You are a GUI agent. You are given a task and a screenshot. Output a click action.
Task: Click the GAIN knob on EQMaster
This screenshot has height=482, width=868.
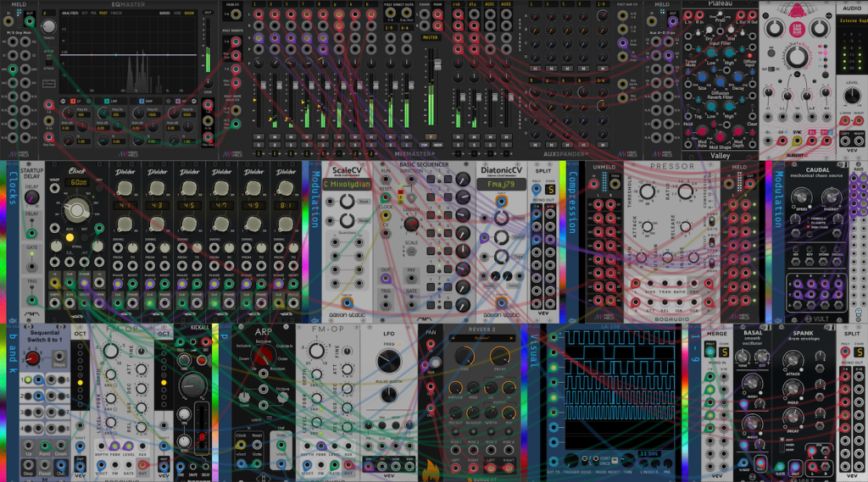pos(209,82)
